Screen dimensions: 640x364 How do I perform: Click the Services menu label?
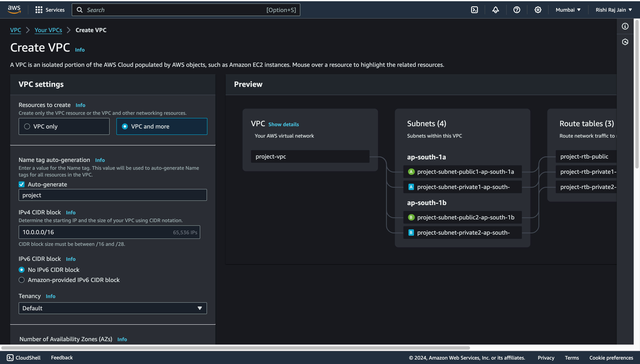coord(55,10)
